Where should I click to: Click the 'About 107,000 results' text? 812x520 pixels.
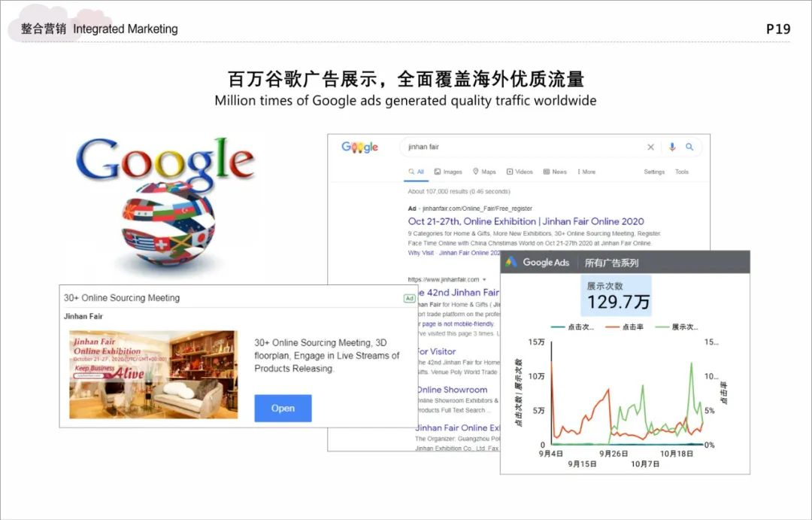click(459, 191)
